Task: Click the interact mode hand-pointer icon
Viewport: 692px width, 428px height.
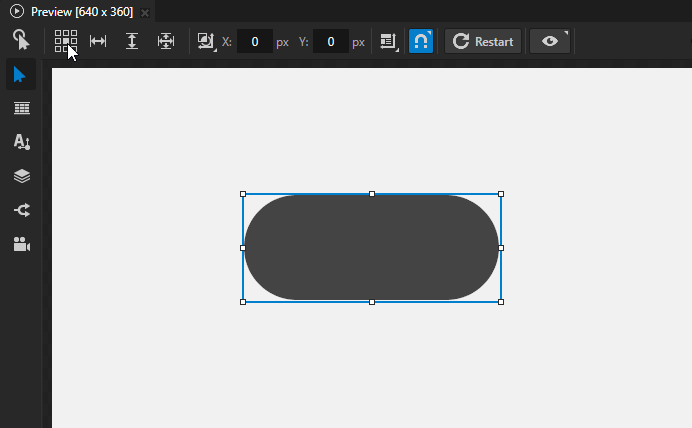Action: [21, 40]
